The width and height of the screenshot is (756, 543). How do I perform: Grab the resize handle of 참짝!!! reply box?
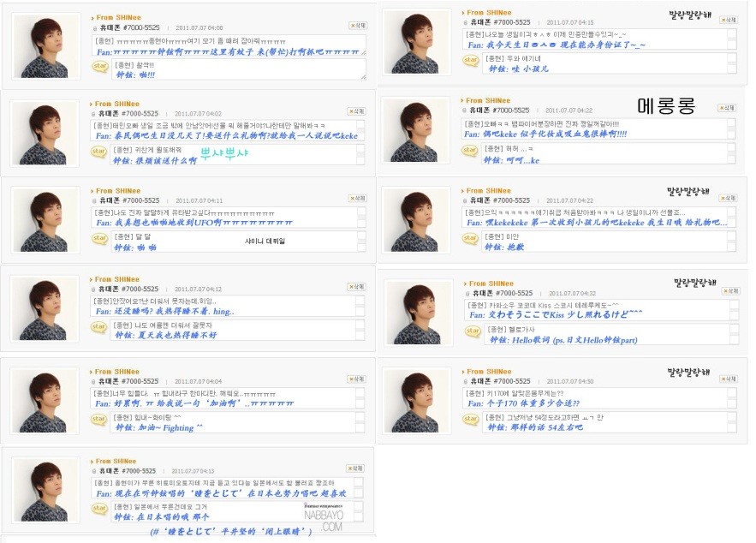pyautogui.click(x=363, y=76)
